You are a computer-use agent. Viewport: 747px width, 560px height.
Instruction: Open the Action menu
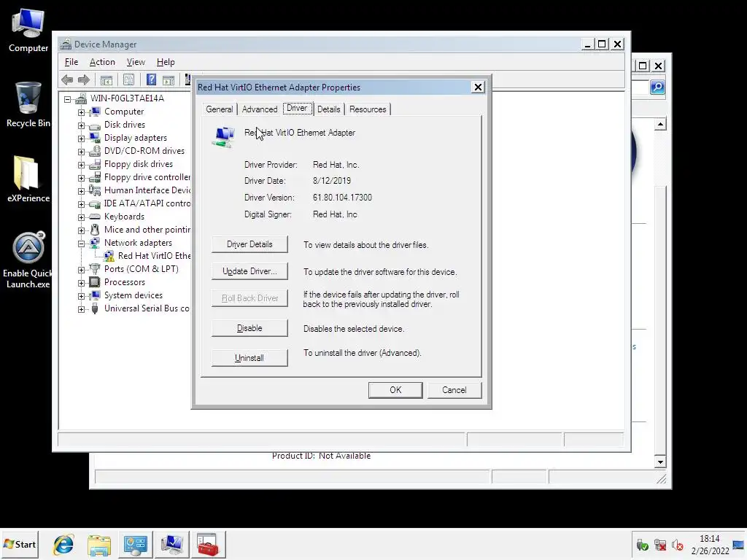coord(102,62)
